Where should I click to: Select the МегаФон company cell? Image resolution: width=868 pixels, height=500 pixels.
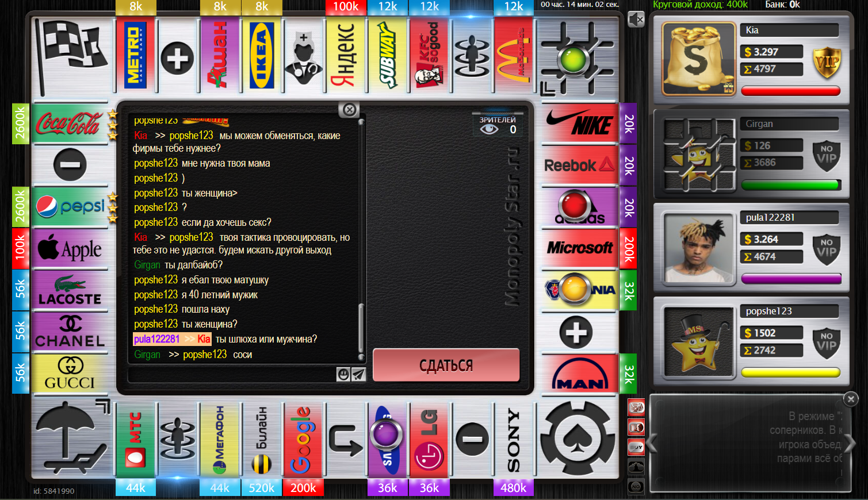click(220, 440)
